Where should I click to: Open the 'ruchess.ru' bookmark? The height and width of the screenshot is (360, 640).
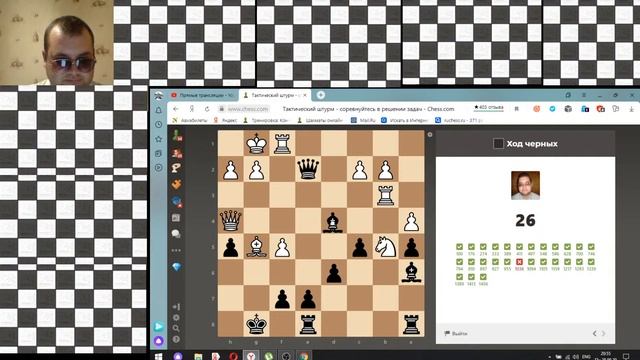459,120
